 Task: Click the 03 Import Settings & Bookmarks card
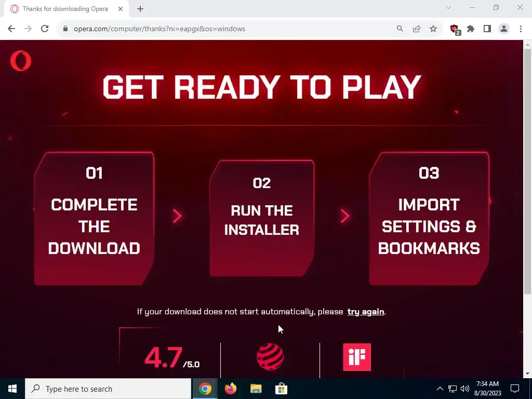click(429, 219)
